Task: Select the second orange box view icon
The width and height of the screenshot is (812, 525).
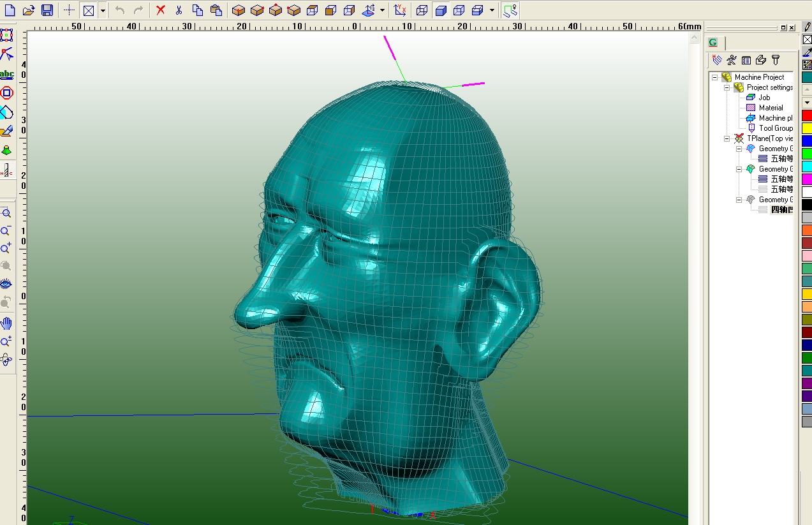Action: coord(257,10)
